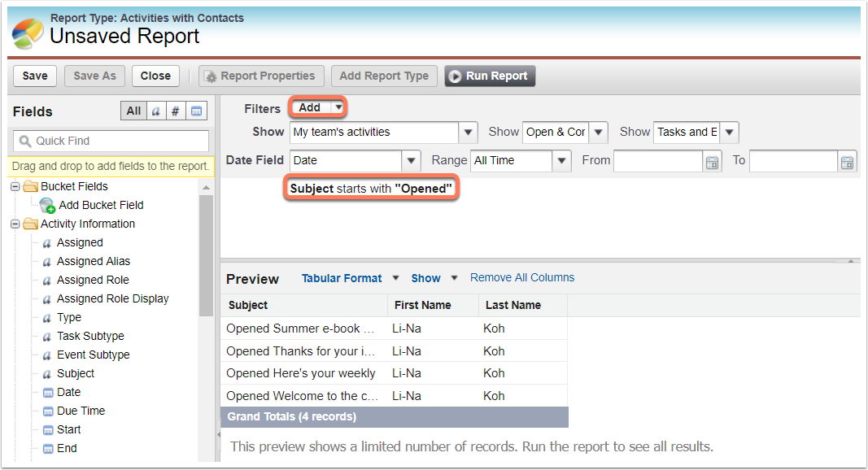The height and width of the screenshot is (470, 868).
Task: Open the Show menu in Preview
Action: pos(434,278)
